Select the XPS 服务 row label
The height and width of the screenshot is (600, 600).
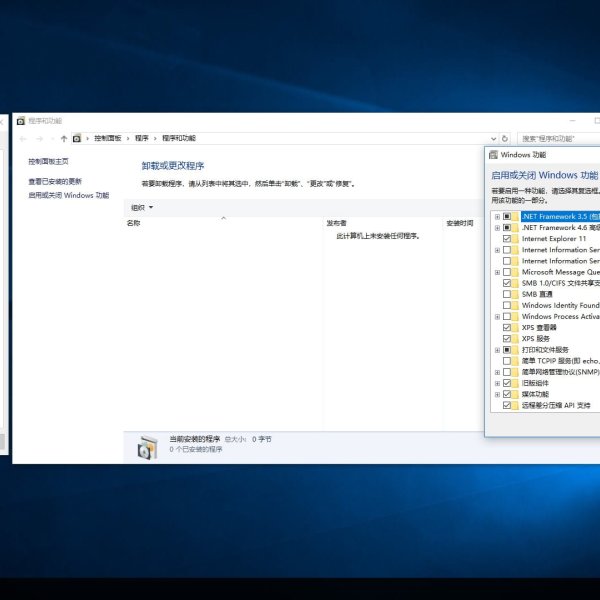click(535, 339)
